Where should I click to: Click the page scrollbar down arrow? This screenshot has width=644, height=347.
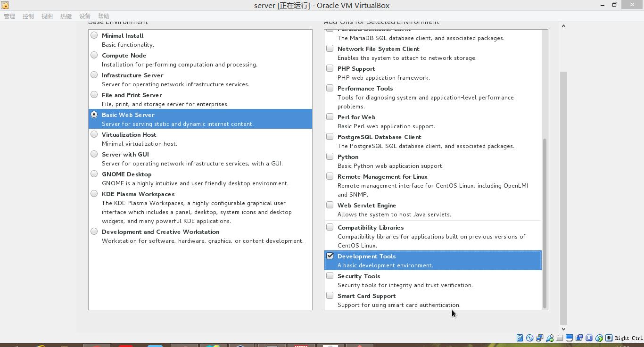[563, 329]
